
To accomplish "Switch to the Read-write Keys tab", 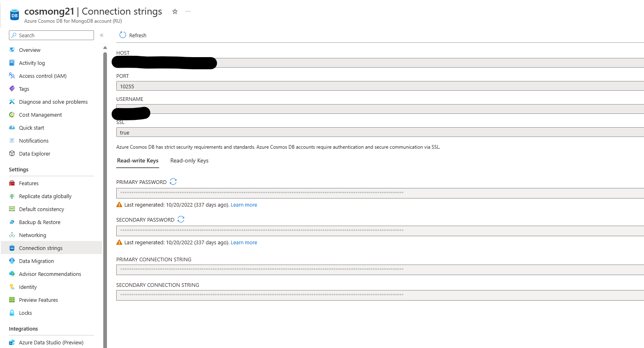I will pos(138,161).
